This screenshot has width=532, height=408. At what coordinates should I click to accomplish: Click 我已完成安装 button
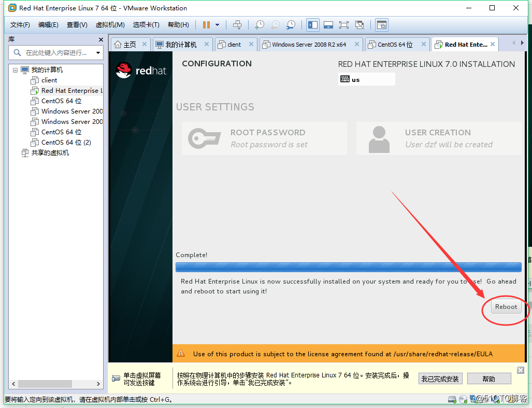(x=440, y=379)
